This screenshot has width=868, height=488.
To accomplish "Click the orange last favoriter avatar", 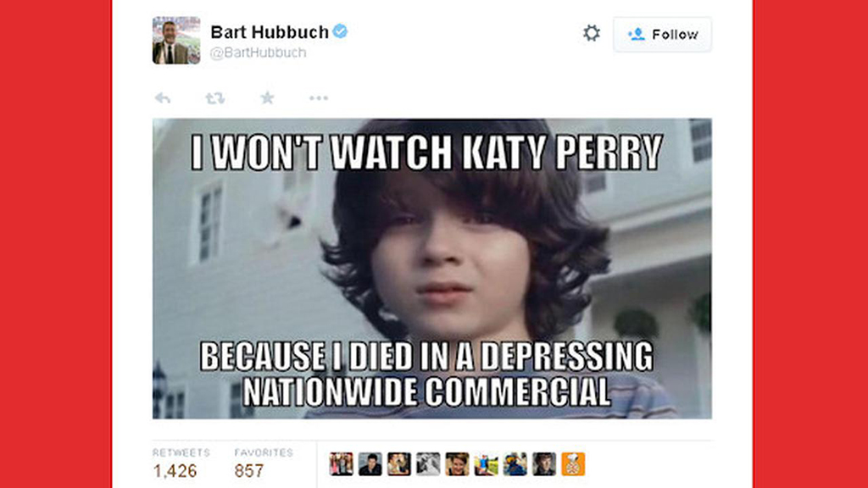I will coord(573,463).
